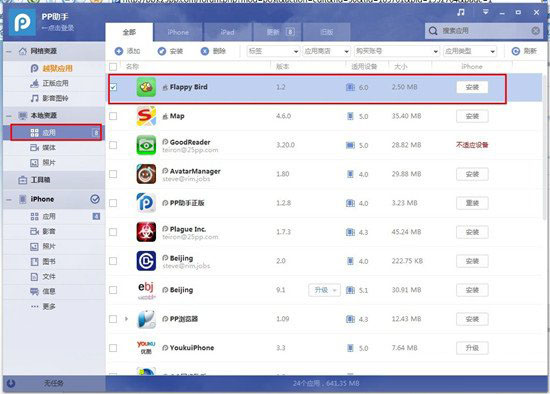Screen dimensions: 550x394
Task: Click the Map app icon
Action: click(x=146, y=116)
